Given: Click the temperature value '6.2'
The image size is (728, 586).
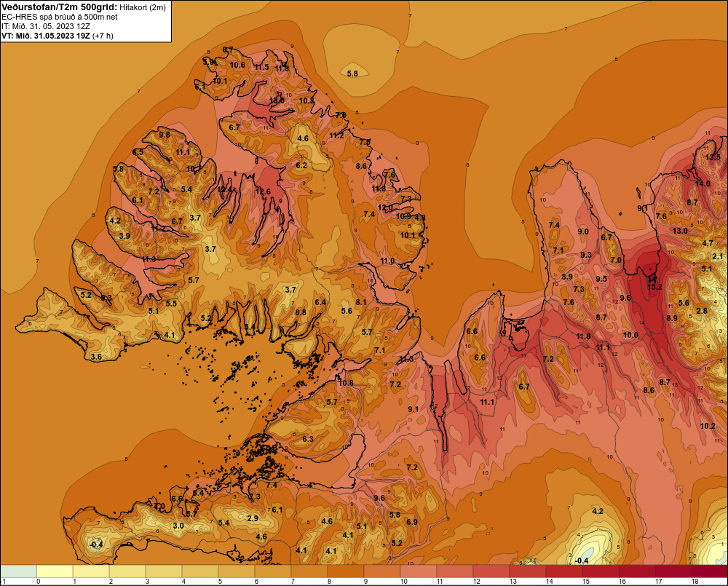Looking at the screenshot, I should pos(301,165).
